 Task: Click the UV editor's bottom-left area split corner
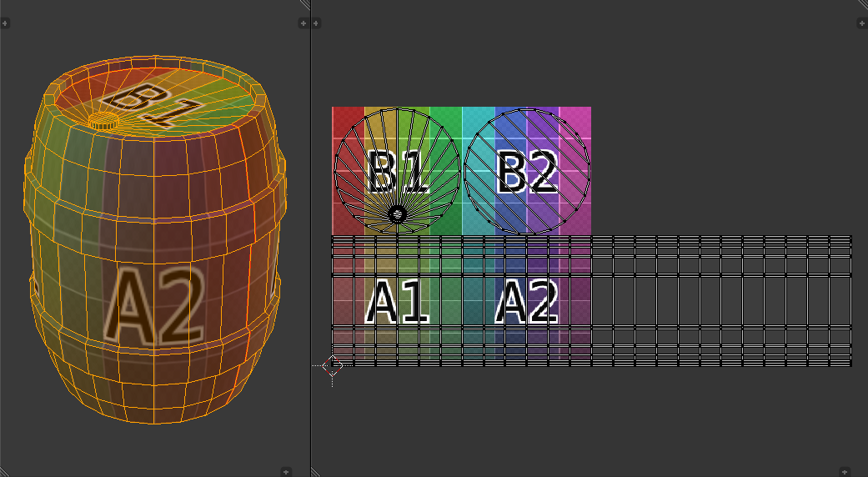(315, 472)
